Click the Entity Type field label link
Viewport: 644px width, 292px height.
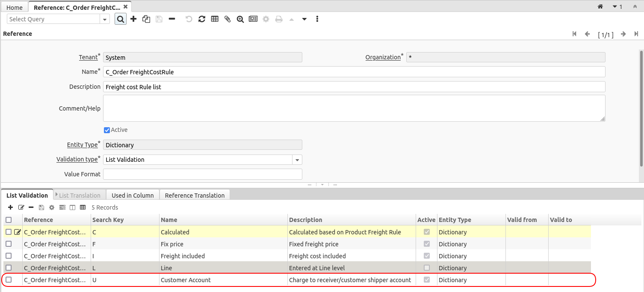tap(82, 145)
